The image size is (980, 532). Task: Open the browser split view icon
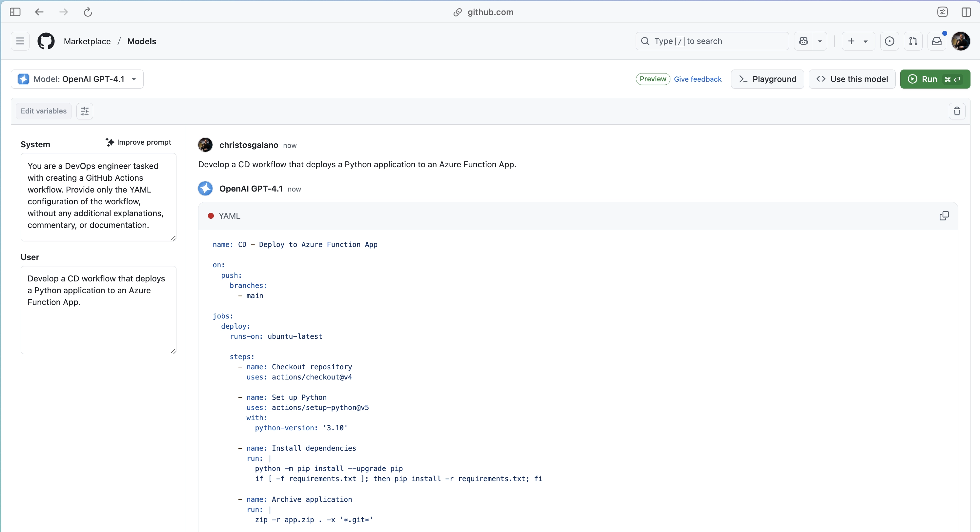point(966,12)
